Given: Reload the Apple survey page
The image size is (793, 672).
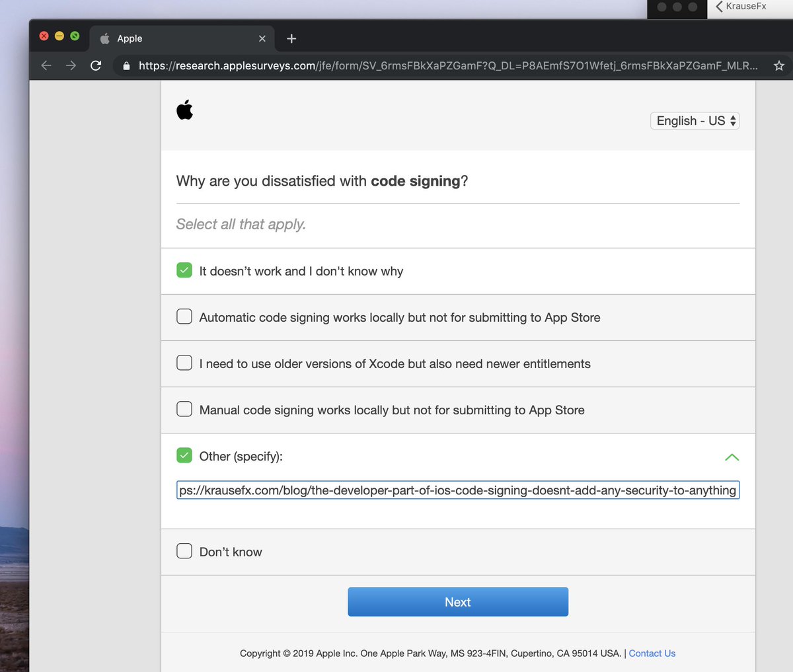Looking at the screenshot, I should coord(96,65).
